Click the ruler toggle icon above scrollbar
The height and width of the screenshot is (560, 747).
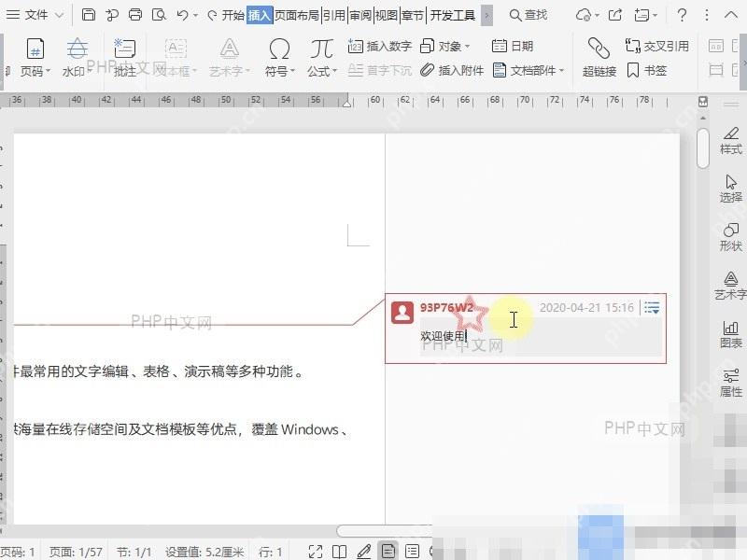click(x=703, y=102)
